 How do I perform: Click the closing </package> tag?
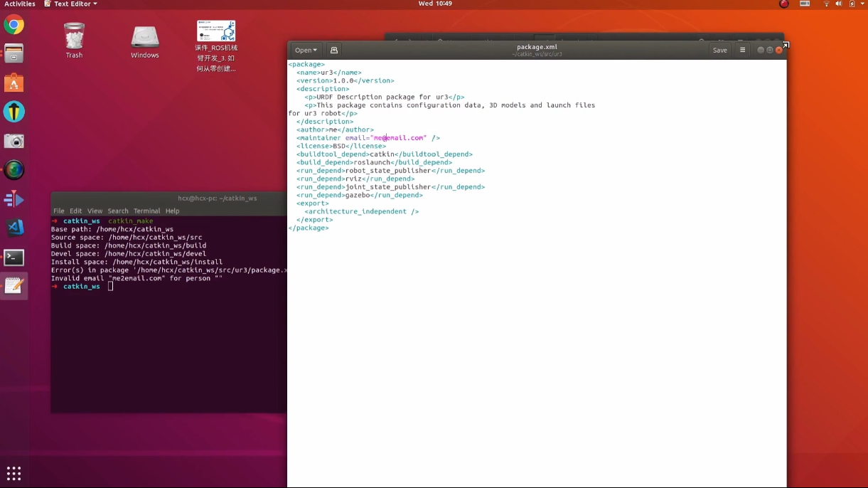(x=309, y=228)
